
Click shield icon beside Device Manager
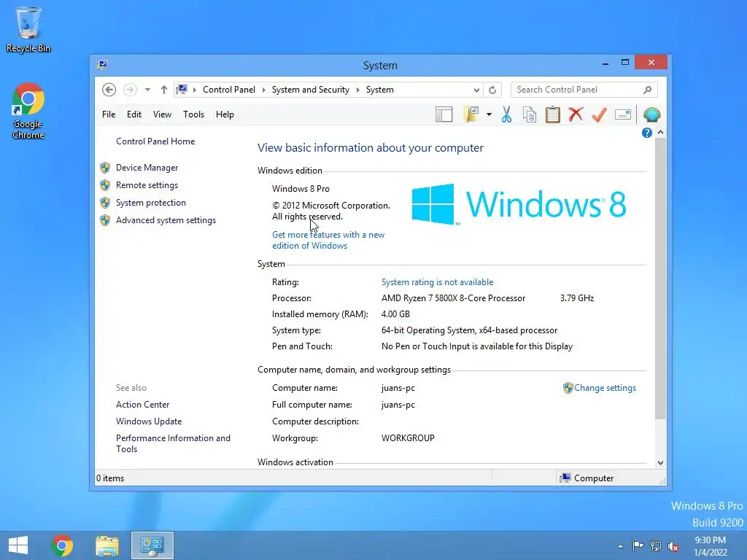click(105, 168)
